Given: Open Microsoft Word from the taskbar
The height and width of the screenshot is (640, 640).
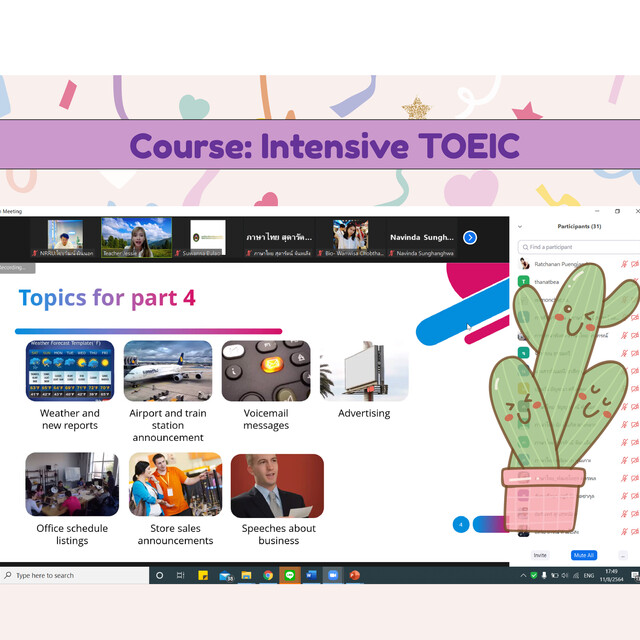Looking at the screenshot, I should pos(311,575).
